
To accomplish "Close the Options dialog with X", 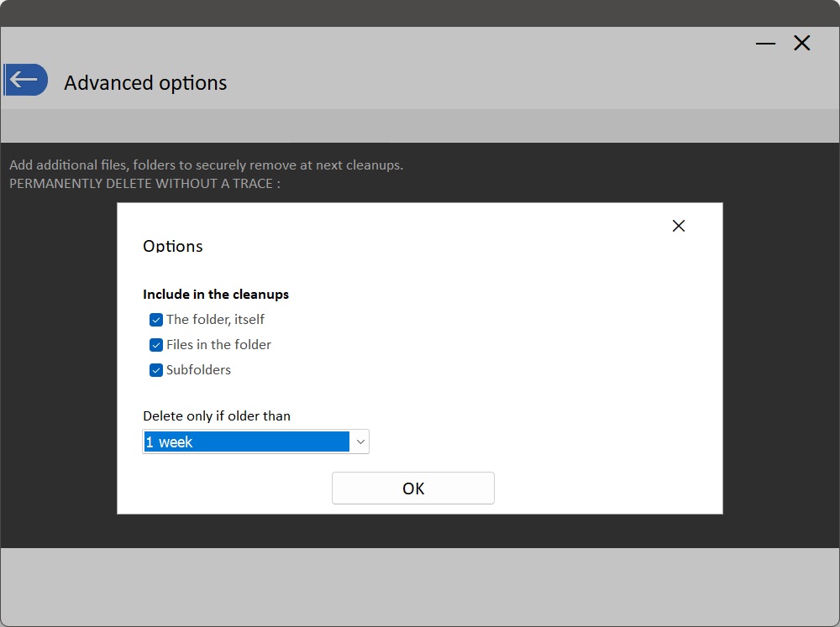I will pos(679,226).
